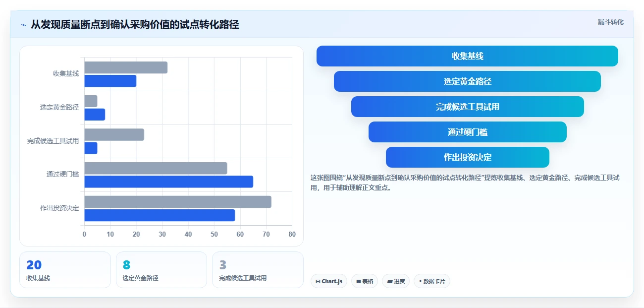Click the blue bar for 收集基线
644x308 pixels.
click(110, 81)
